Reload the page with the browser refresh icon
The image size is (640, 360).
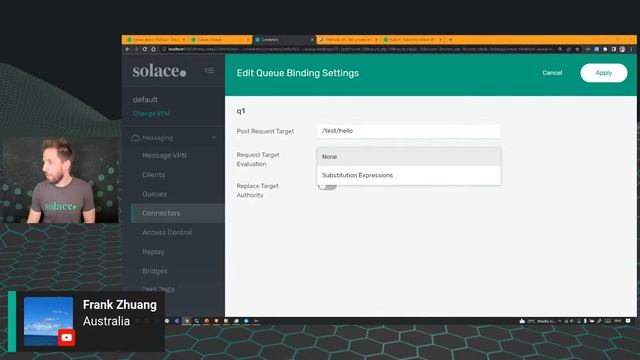(145, 49)
